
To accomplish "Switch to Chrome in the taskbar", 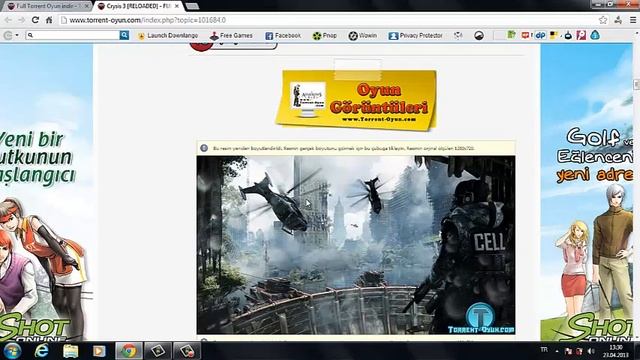I will 129,351.
